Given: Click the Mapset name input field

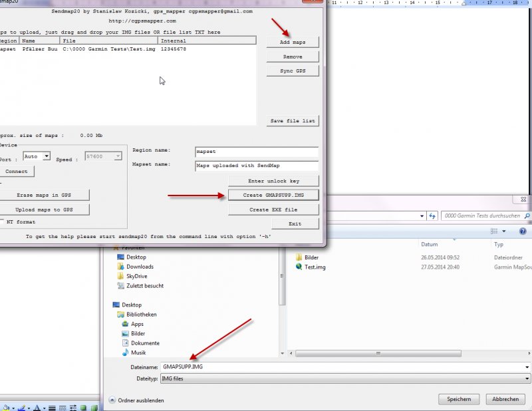Looking at the screenshot, I should (257, 165).
